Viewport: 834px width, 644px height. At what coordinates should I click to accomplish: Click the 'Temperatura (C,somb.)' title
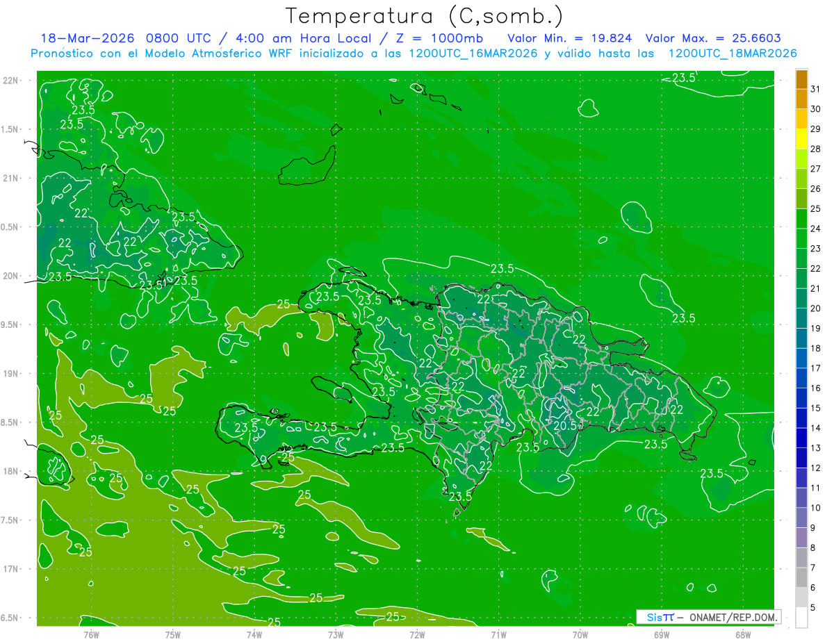[x=425, y=16]
